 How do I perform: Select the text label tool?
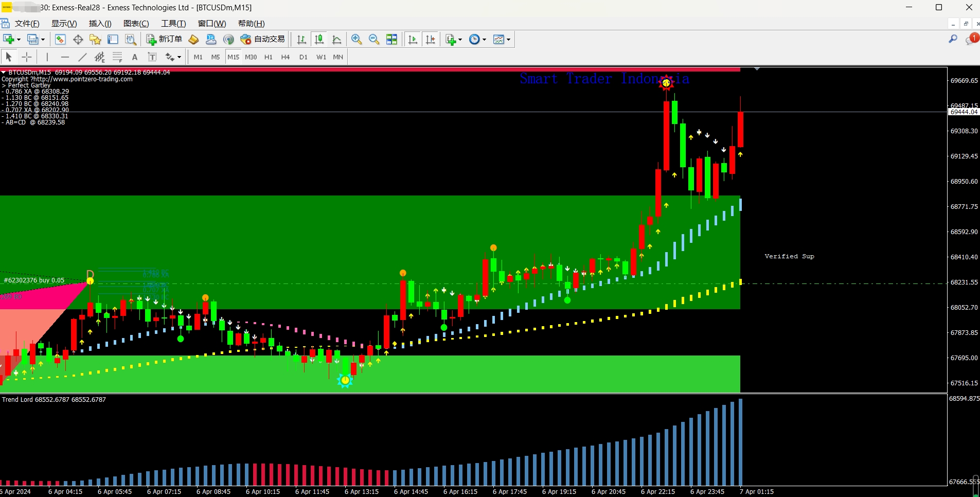point(152,57)
